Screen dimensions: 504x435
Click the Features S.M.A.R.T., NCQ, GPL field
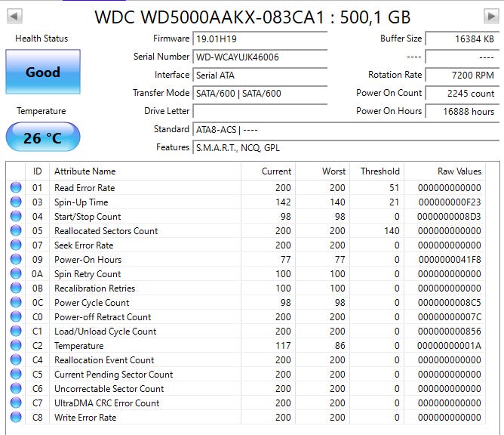pyautogui.click(x=346, y=148)
